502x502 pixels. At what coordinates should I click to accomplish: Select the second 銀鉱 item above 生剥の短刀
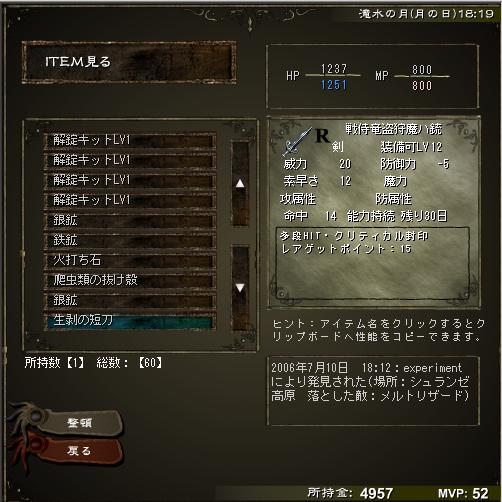(130, 300)
